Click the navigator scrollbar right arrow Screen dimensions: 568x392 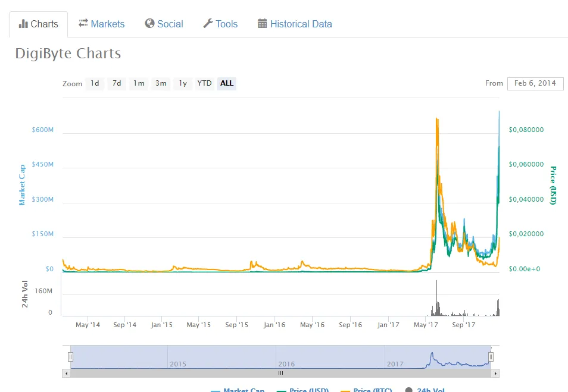pyautogui.click(x=495, y=373)
